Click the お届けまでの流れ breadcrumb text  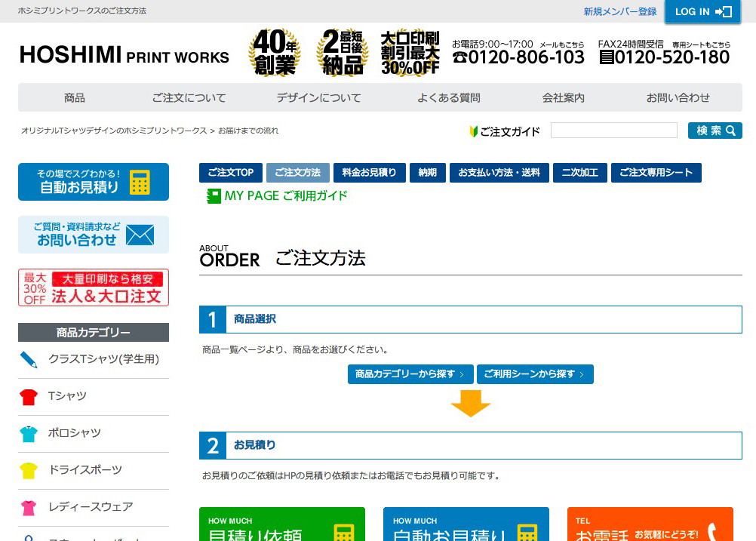pyautogui.click(x=248, y=131)
